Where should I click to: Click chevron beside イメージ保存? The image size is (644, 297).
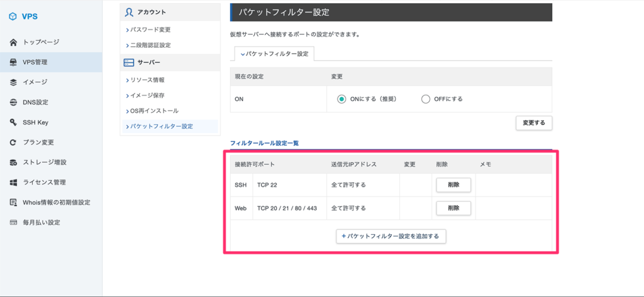point(127,95)
